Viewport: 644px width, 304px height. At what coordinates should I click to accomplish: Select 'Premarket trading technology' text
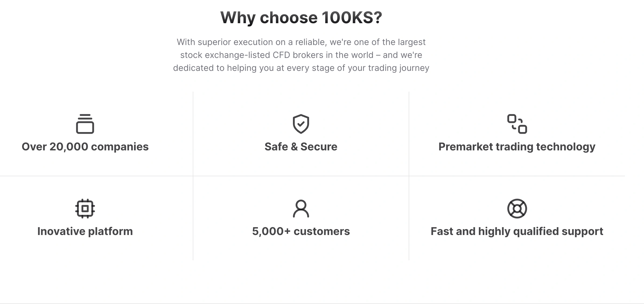[517, 147]
